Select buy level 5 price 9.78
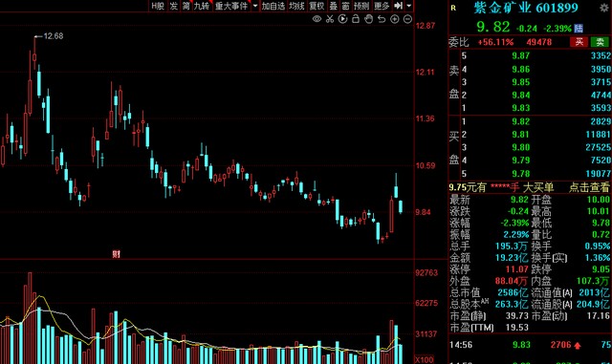 pyautogui.click(x=520, y=173)
